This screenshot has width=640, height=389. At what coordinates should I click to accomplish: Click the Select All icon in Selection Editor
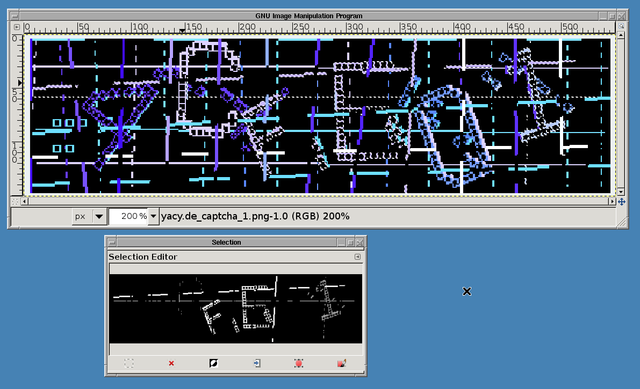[x=129, y=363]
